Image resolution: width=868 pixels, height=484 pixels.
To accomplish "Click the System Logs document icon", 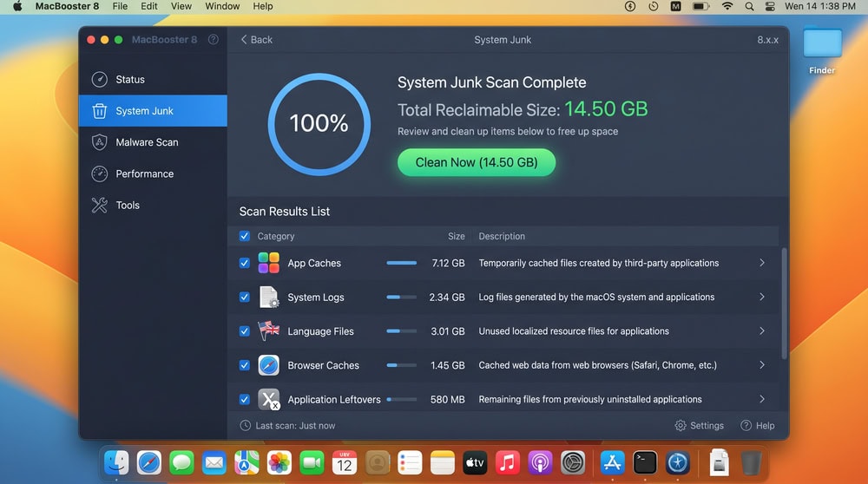I will click(x=269, y=297).
